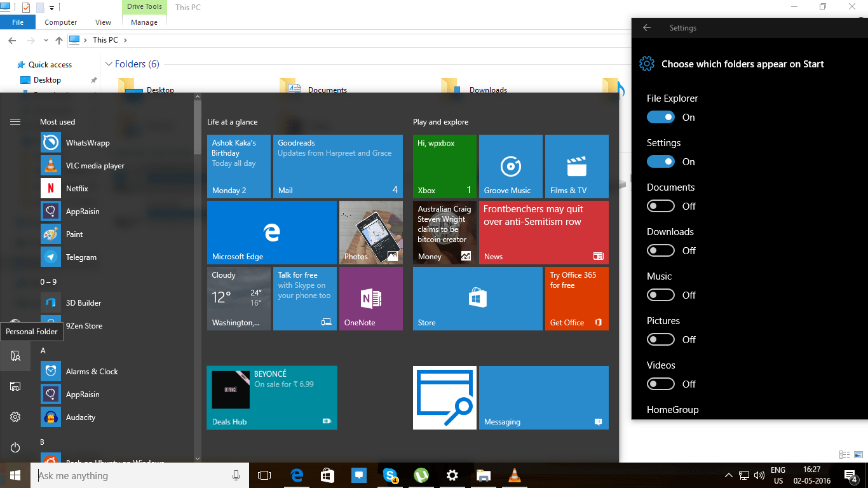Switch to the Computer ribbon tab
This screenshot has height=488, width=868.
pyautogui.click(x=61, y=22)
